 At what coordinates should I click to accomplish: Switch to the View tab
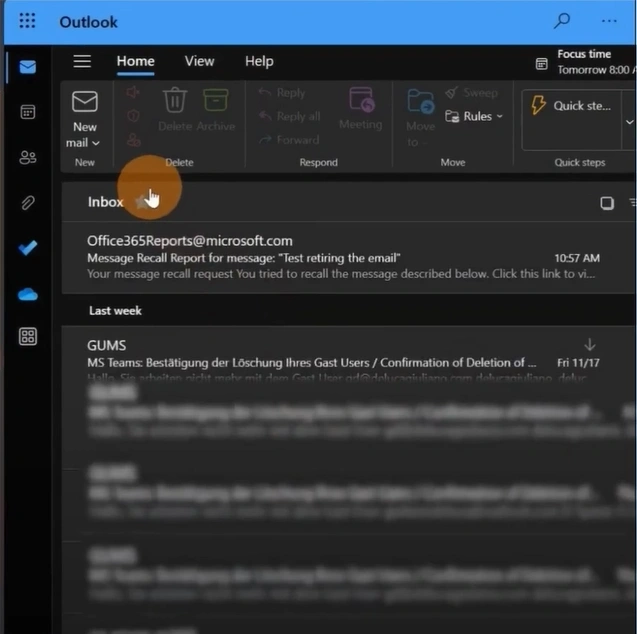(x=199, y=61)
